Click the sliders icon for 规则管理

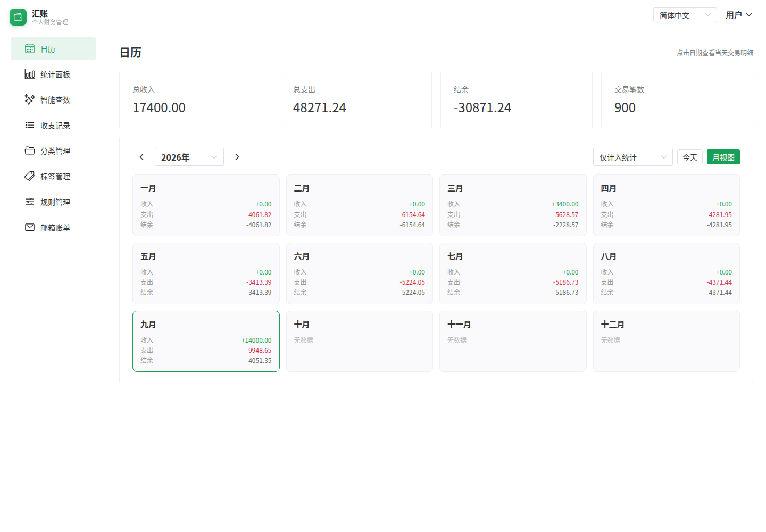coord(30,202)
